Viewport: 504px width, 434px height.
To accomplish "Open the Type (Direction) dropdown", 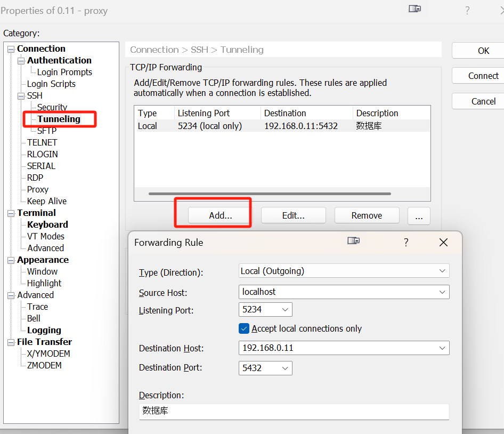I will click(x=442, y=271).
